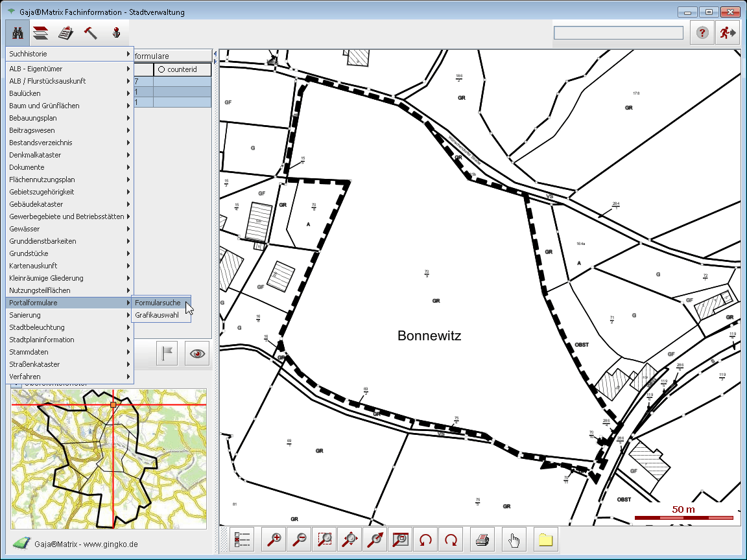
Task: Choose Grafikauswahl from the submenu
Action: (x=157, y=315)
